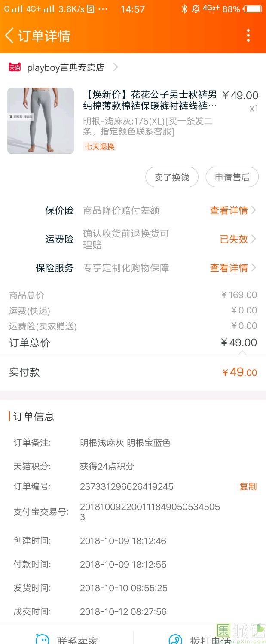Viewport: 266px width, 644px height.
Task: Open the three-dot more options menu
Action: coord(248,36)
